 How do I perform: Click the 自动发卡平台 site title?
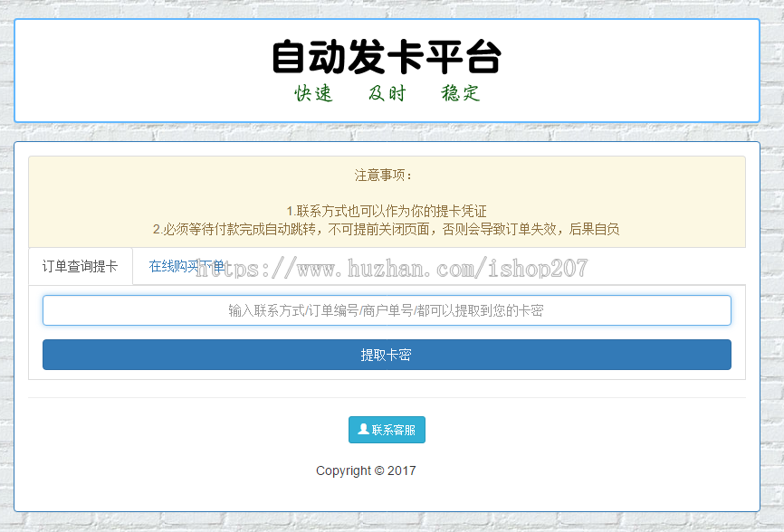pyautogui.click(x=387, y=56)
